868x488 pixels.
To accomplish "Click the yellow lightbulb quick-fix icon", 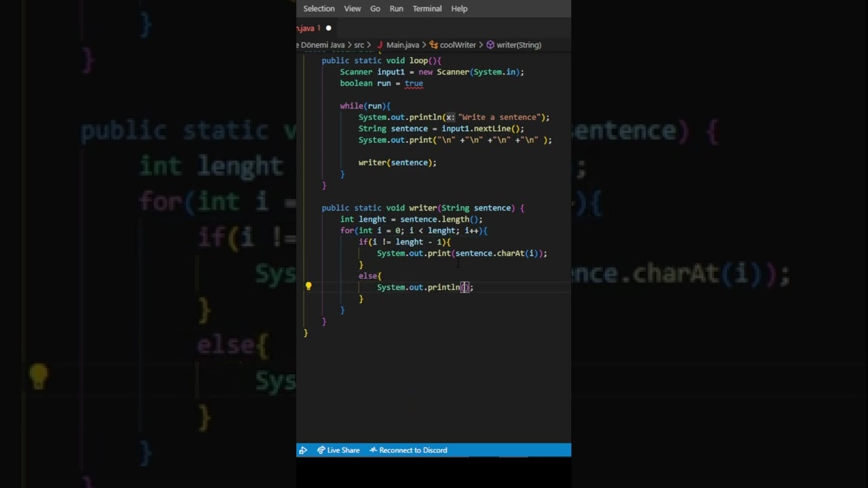I will coord(308,287).
